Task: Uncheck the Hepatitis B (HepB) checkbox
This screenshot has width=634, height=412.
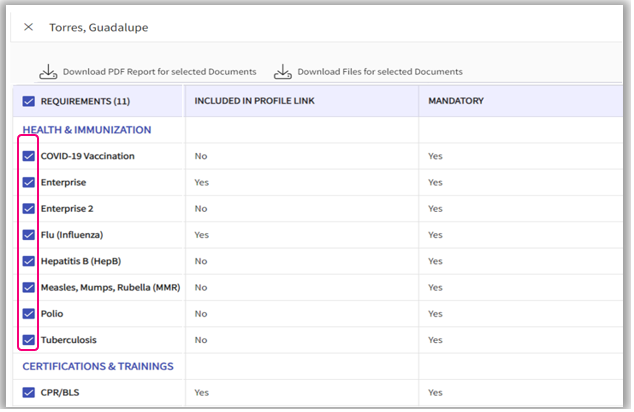Action: pos(28,261)
